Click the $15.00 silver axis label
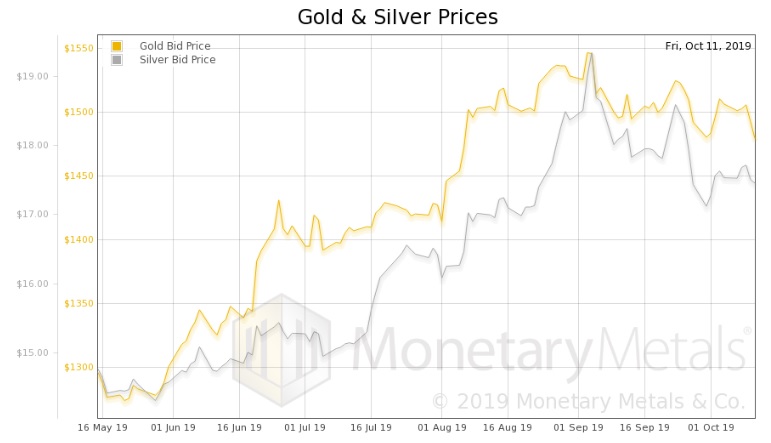This screenshot has height=443, width=771. pyautogui.click(x=33, y=352)
